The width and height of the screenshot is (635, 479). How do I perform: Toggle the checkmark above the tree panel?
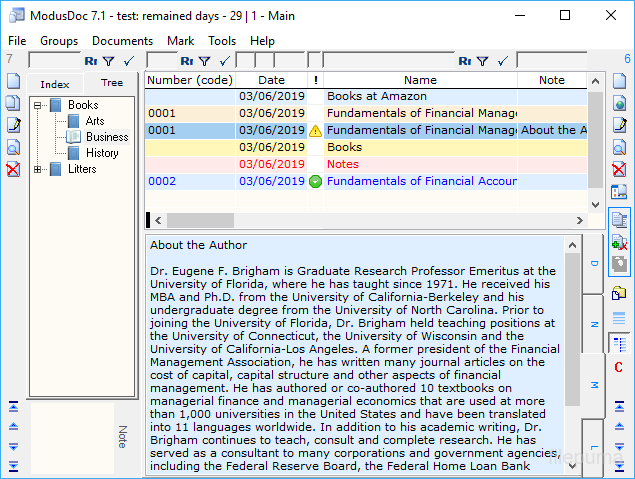pos(128,61)
